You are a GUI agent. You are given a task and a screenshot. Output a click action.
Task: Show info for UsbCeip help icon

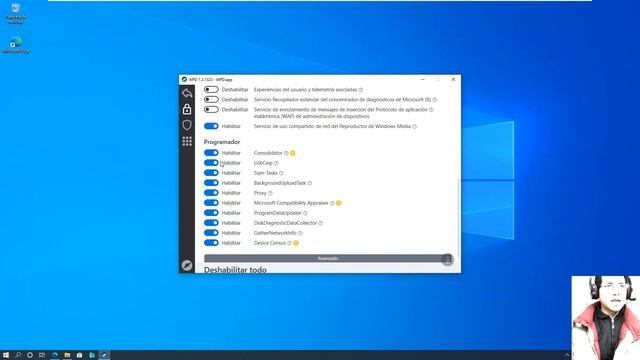coord(276,163)
